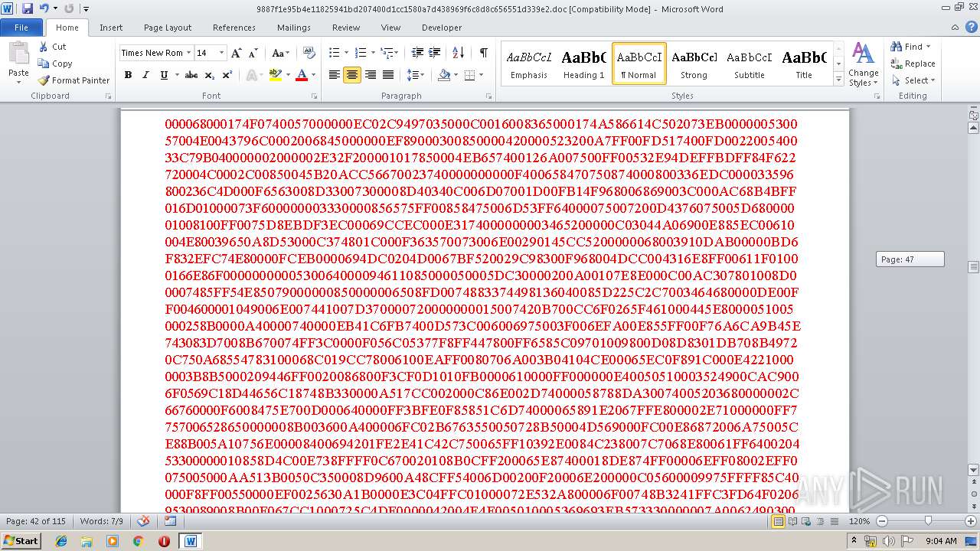Apply numbered list

(359, 53)
